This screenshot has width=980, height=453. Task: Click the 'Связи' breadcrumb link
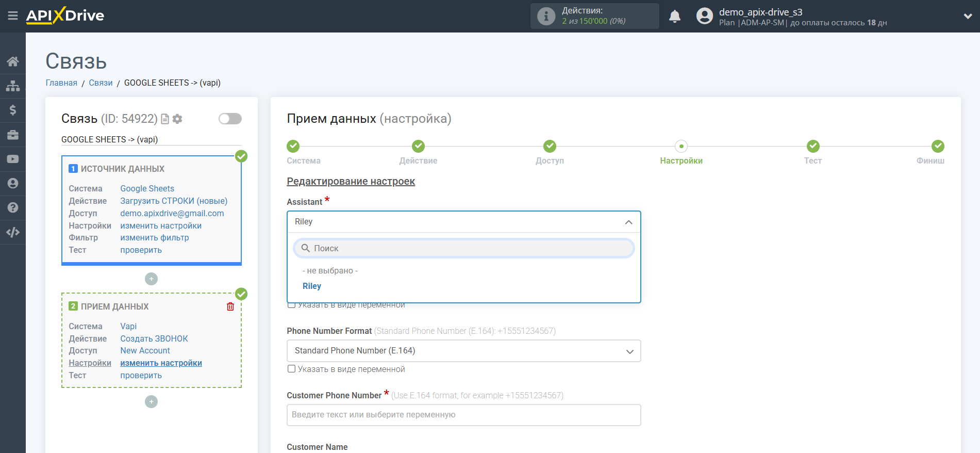coord(101,83)
